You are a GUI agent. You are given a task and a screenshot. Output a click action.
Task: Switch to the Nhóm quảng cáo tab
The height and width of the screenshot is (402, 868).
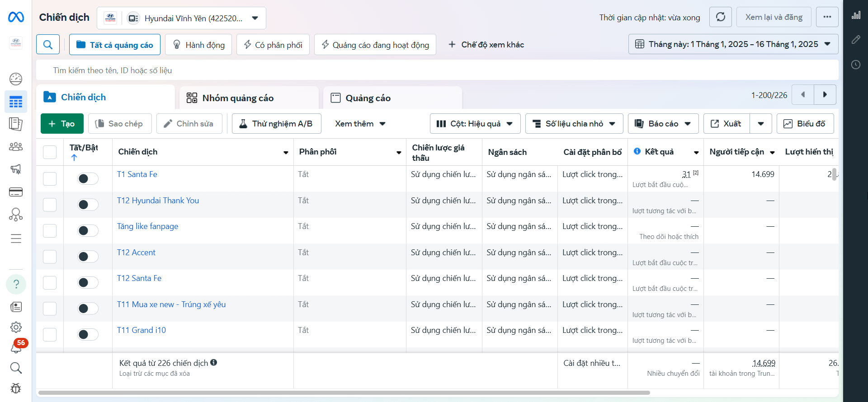point(238,98)
